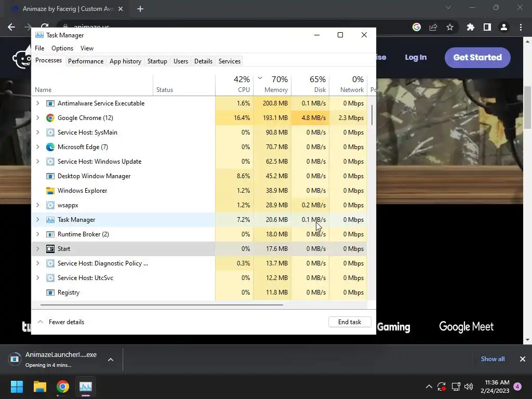Expand Antimalware Service Executable process group
The height and width of the screenshot is (399, 532).
tap(37, 103)
